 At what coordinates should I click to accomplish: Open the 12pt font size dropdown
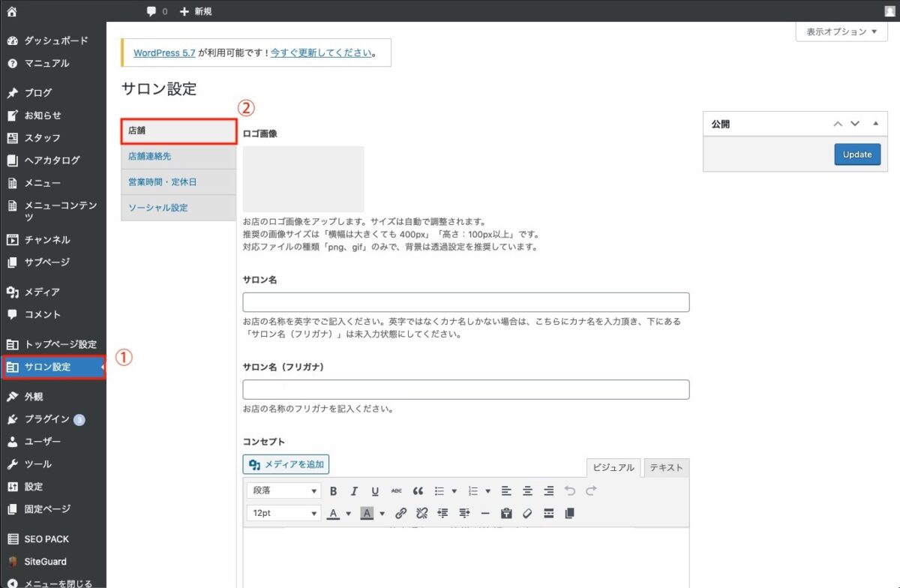point(283,514)
